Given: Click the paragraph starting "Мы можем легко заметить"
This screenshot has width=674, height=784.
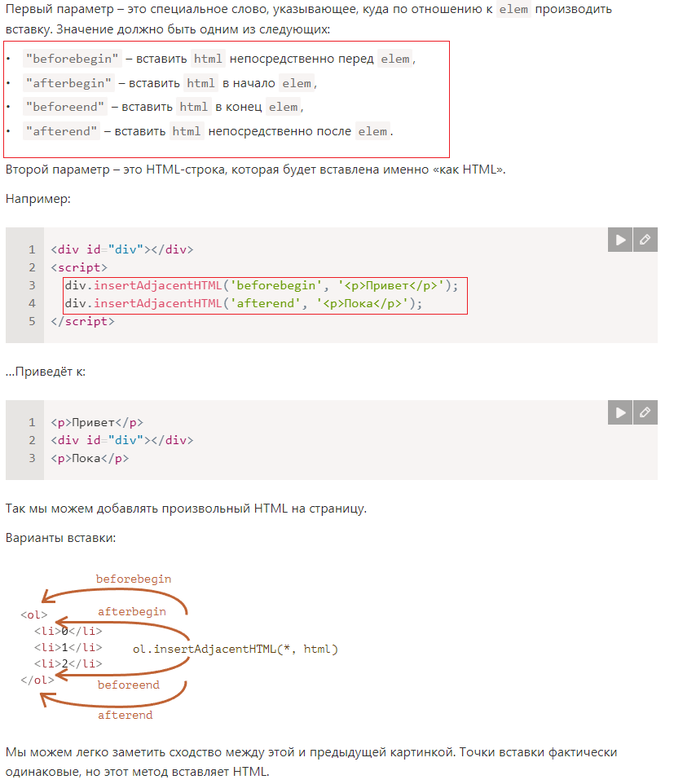Looking at the screenshot, I should coord(311,761).
